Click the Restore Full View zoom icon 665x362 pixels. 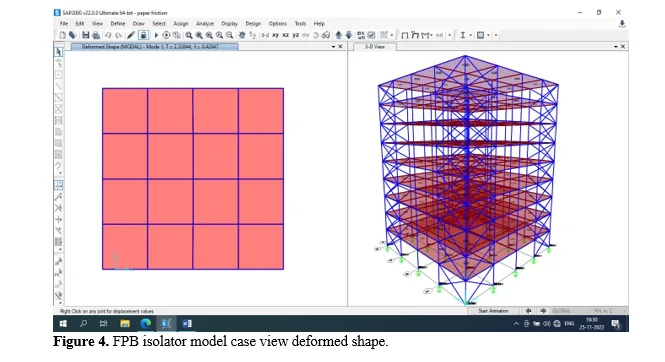point(199,35)
